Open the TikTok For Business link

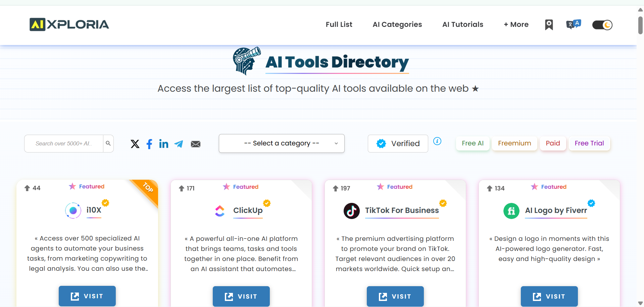[402, 210]
